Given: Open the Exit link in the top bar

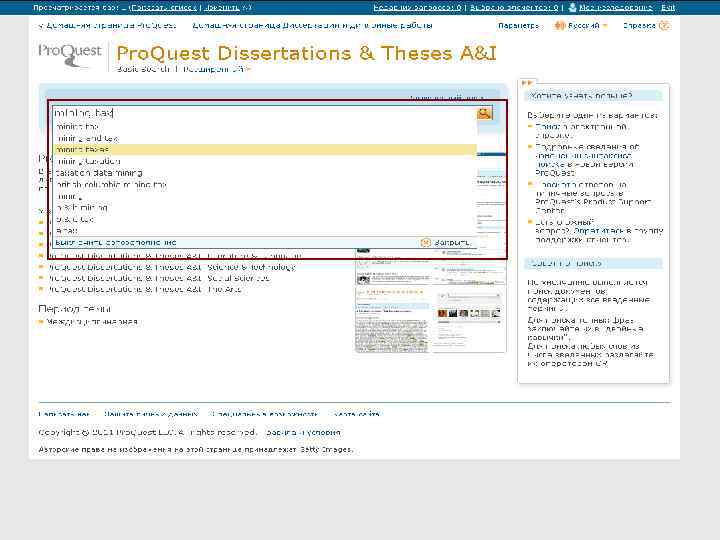Looking at the screenshot, I should [x=668, y=7].
